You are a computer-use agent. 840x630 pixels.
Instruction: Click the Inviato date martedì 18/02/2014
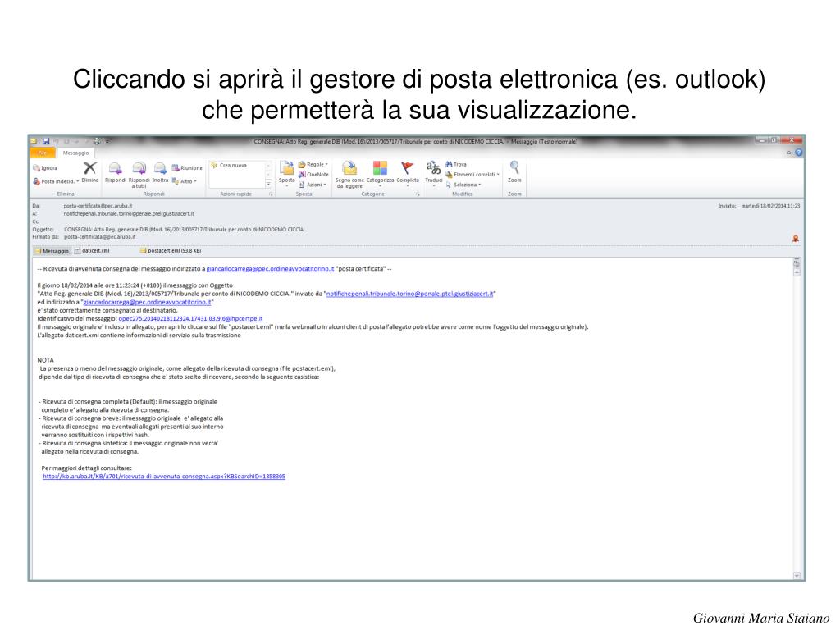[769, 206]
